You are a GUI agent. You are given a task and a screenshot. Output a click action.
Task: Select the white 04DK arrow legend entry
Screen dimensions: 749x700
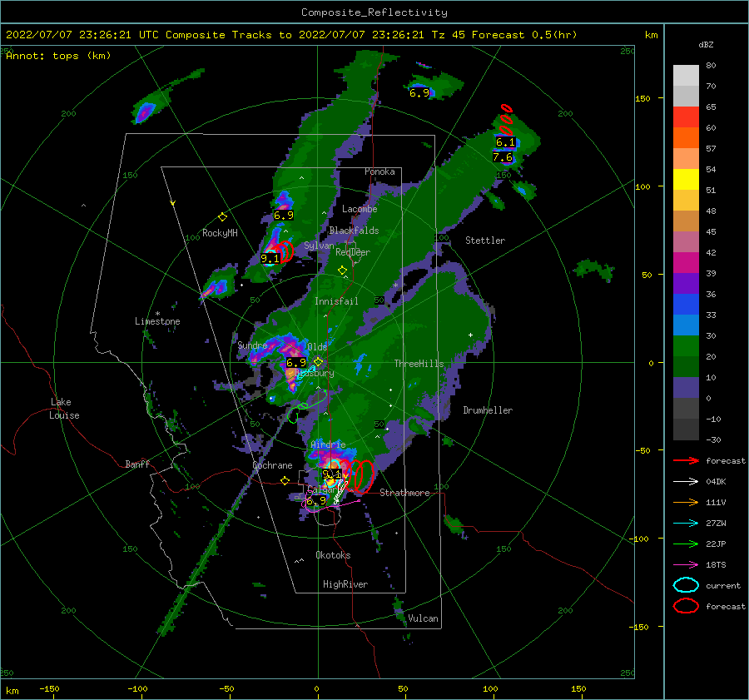[x=686, y=481]
